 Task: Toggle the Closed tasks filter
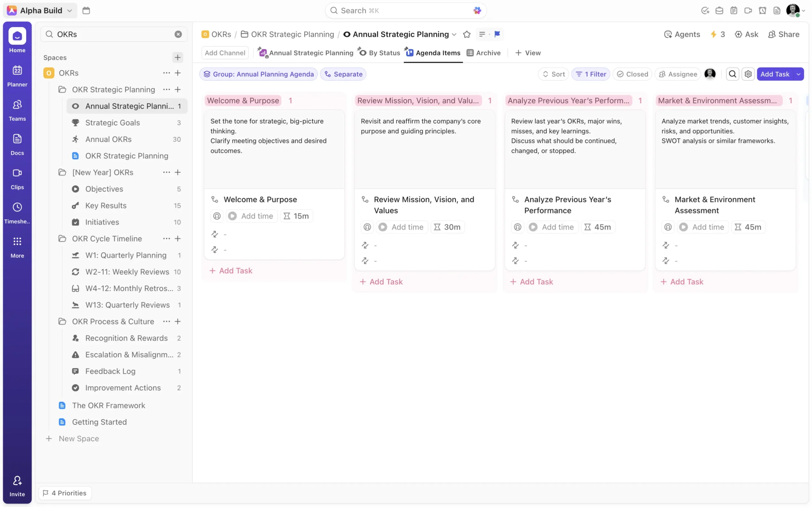[x=632, y=74]
